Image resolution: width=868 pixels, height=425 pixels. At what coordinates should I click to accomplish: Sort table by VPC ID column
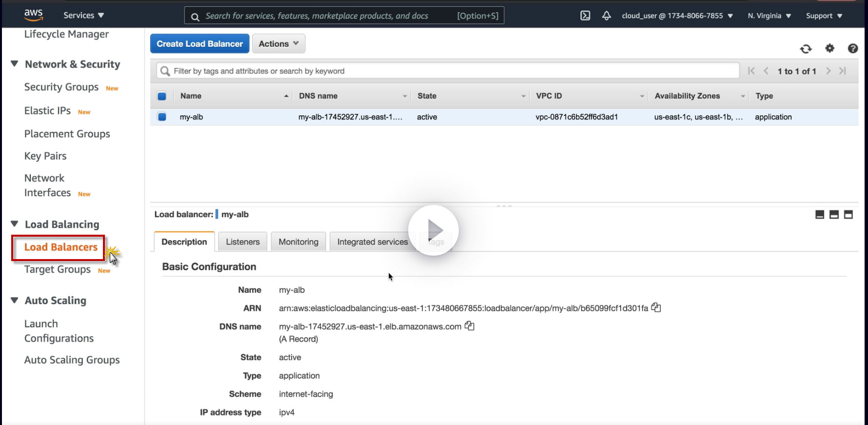590,96
